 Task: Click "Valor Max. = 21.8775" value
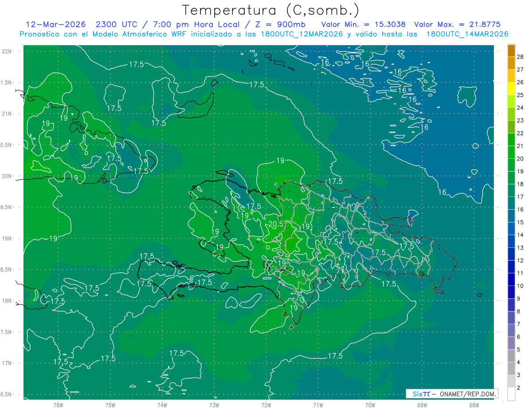coord(457,24)
